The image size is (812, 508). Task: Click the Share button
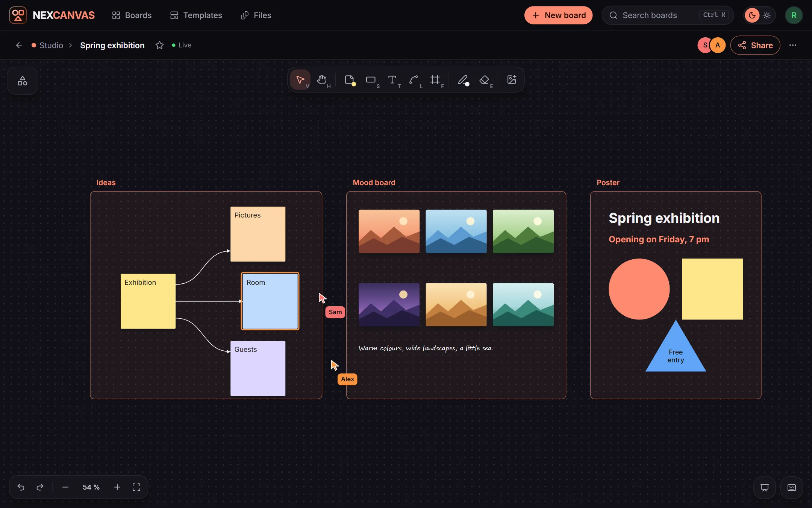(x=755, y=45)
